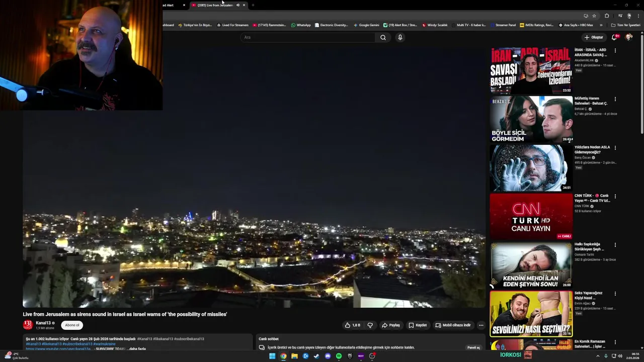Open Google Gemini bookmark
This screenshot has height=362, width=644.
click(366, 25)
